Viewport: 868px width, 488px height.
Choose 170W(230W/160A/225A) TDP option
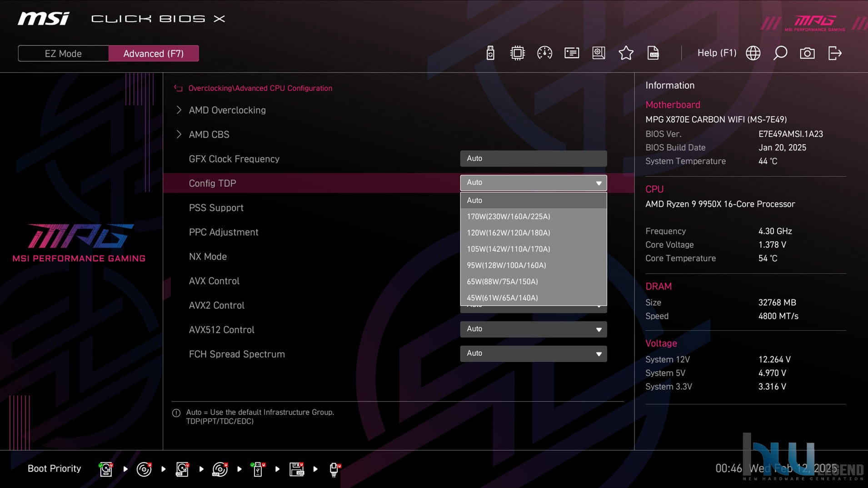pos(534,217)
